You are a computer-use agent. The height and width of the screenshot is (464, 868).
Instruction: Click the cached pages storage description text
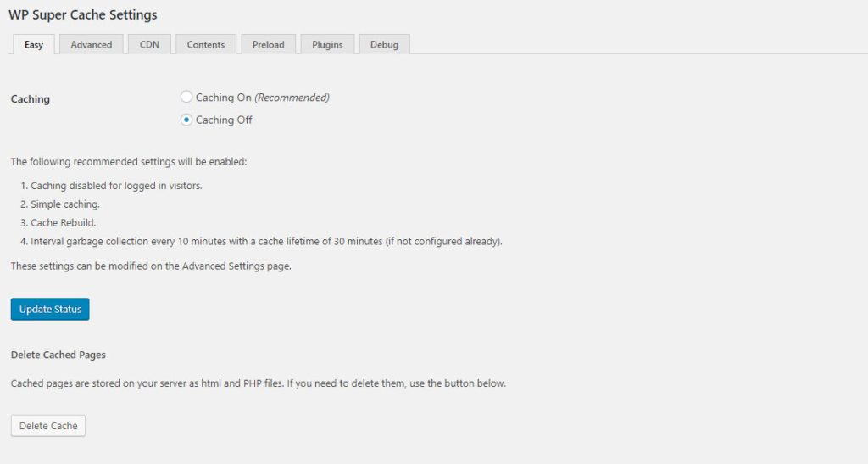tap(258, 383)
